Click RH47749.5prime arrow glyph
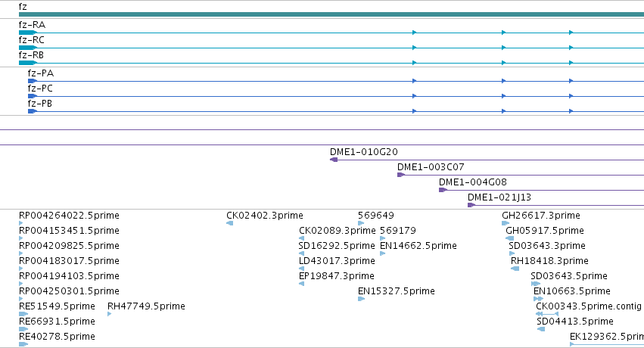Viewport: 644px width, 348px height. coord(109,314)
